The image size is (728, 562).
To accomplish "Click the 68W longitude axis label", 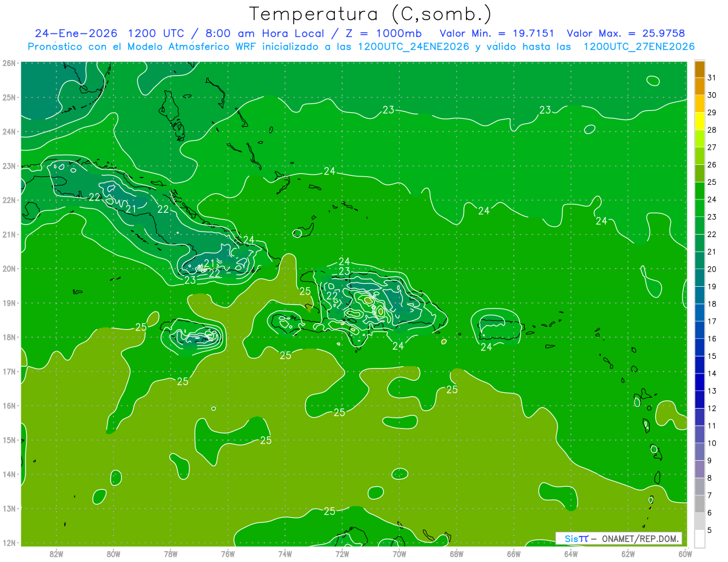I will (457, 554).
